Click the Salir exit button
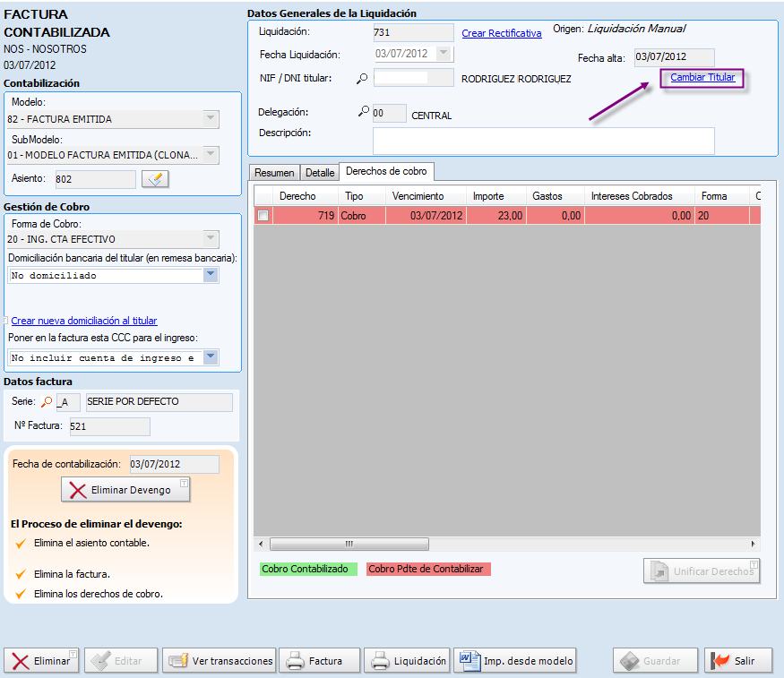The width and height of the screenshot is (784, 678). click(x=737, y=661)
